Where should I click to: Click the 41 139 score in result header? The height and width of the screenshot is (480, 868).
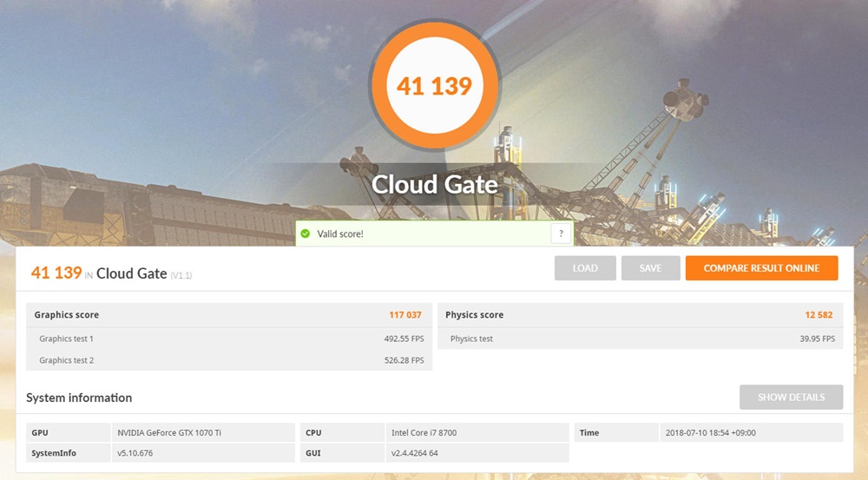[56, 273]
